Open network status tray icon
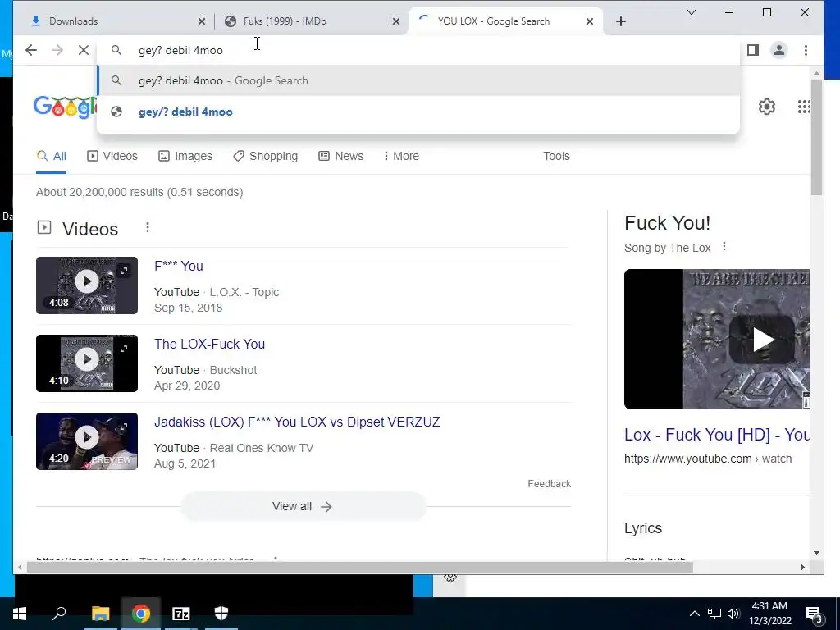840x630 pixels. pyautogui.click(x=714, y=614)
